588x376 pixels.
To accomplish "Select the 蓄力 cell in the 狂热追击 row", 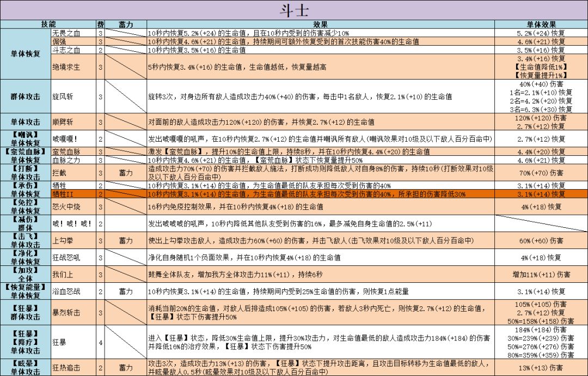I will click(126, 367).
